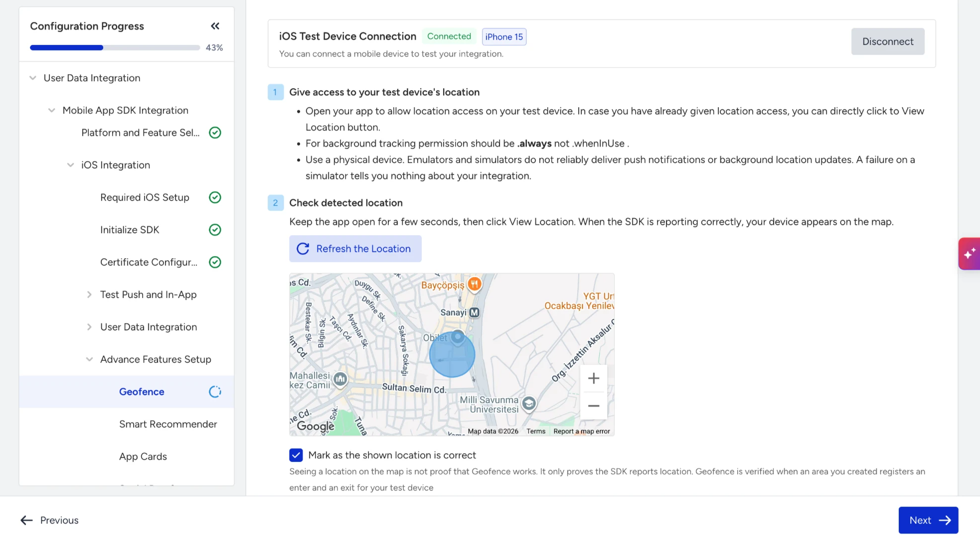Uncheck Mark as the shown location is correct
Screen dimensions: 980x544
coord(296,455)
